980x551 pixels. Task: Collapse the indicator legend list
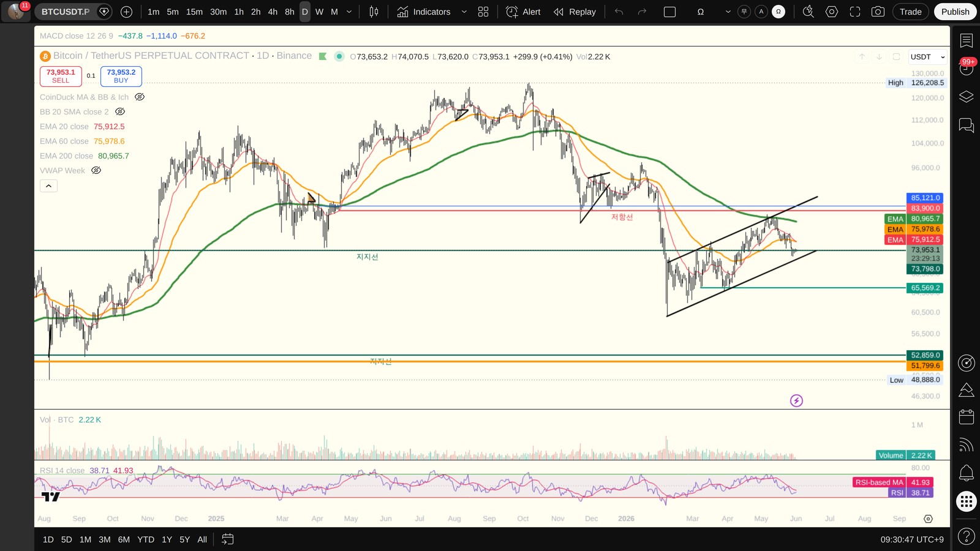48,186
